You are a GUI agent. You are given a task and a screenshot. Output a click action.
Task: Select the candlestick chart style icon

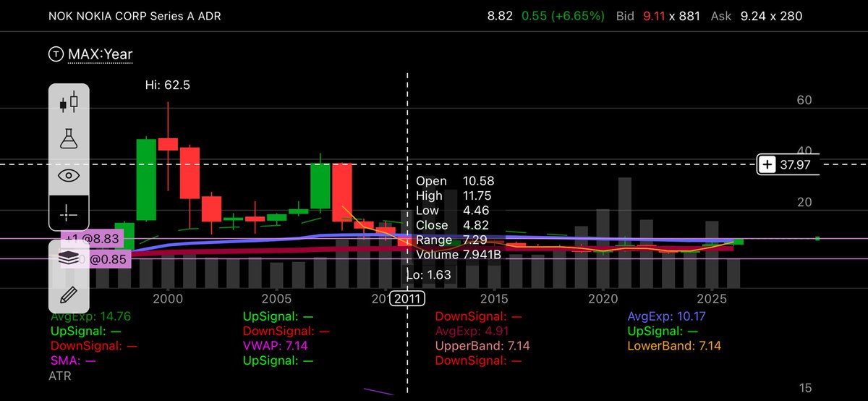(69, 103)
